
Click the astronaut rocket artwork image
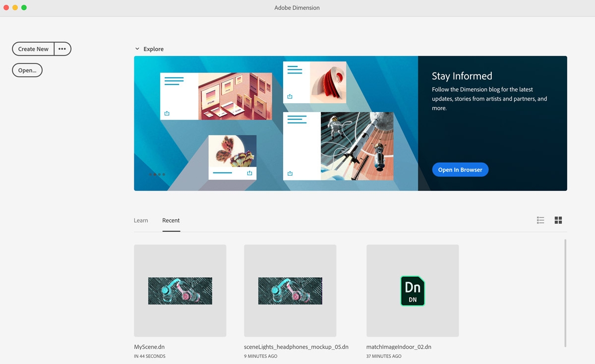click(357, 146)
